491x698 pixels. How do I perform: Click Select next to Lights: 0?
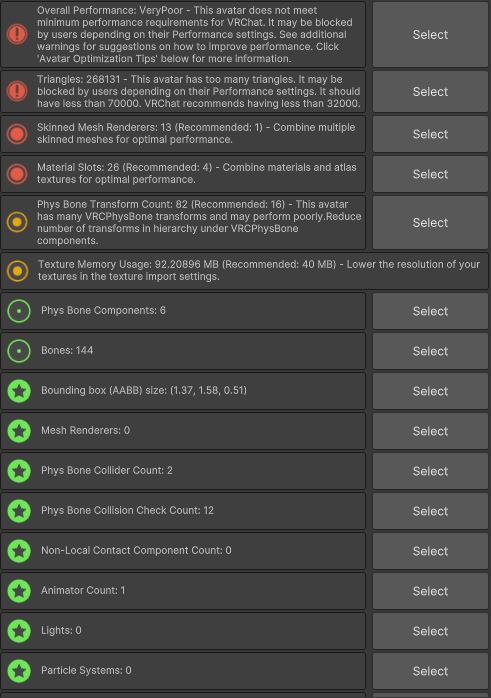click(x=430, y=631)
